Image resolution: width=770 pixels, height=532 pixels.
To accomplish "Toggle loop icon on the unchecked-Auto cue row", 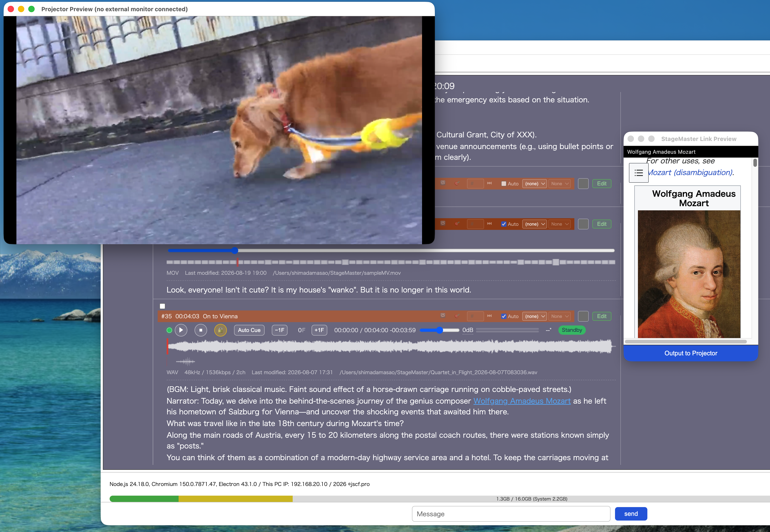I will coord(443,183).
